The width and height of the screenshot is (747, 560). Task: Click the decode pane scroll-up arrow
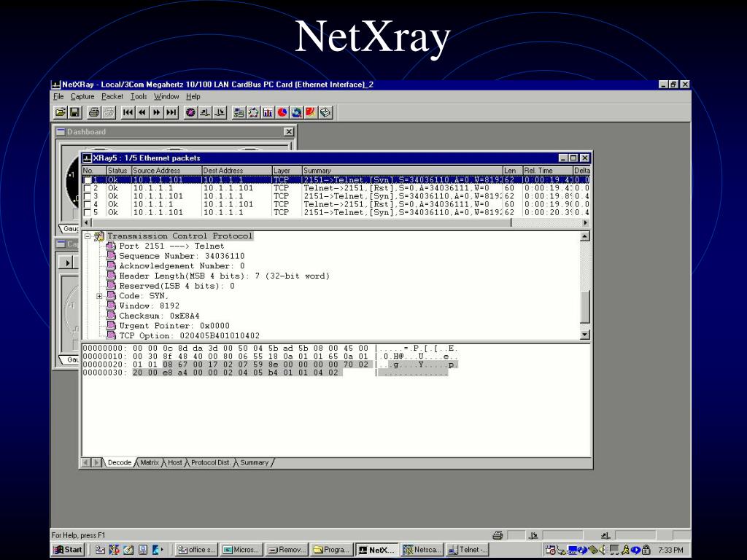585,236
